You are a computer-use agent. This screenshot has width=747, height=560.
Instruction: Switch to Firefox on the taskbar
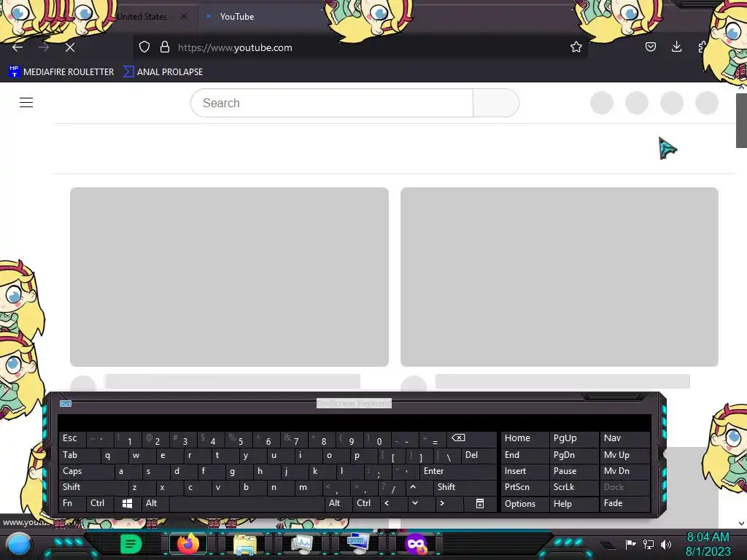[x=187, y=544]
